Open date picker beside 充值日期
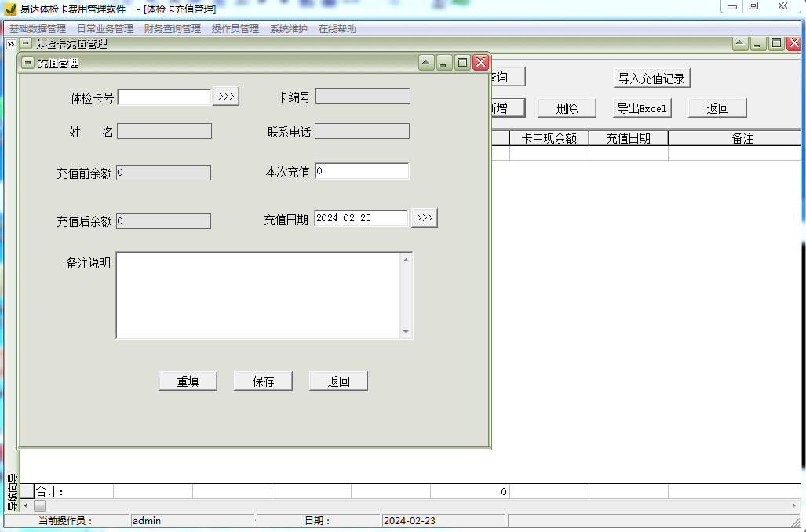 point(425,217)
